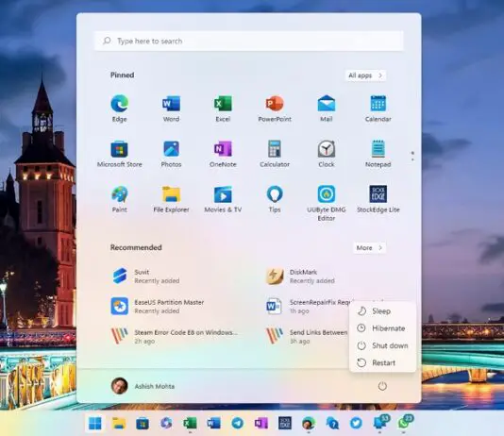This screenshot has height=436, width=504.
Task: Open Steam Error Code E8 recent file
Action: (x=174, y=336)
